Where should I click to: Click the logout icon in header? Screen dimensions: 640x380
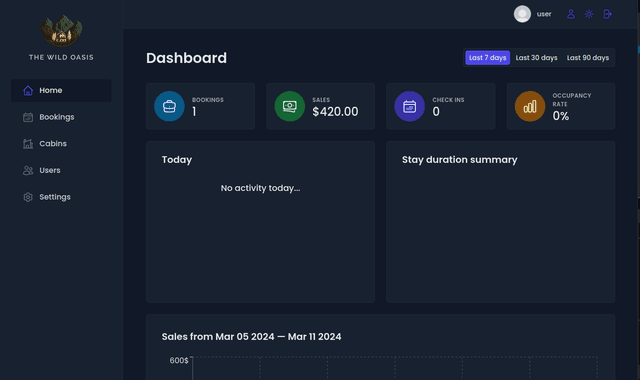coord(607,14)
